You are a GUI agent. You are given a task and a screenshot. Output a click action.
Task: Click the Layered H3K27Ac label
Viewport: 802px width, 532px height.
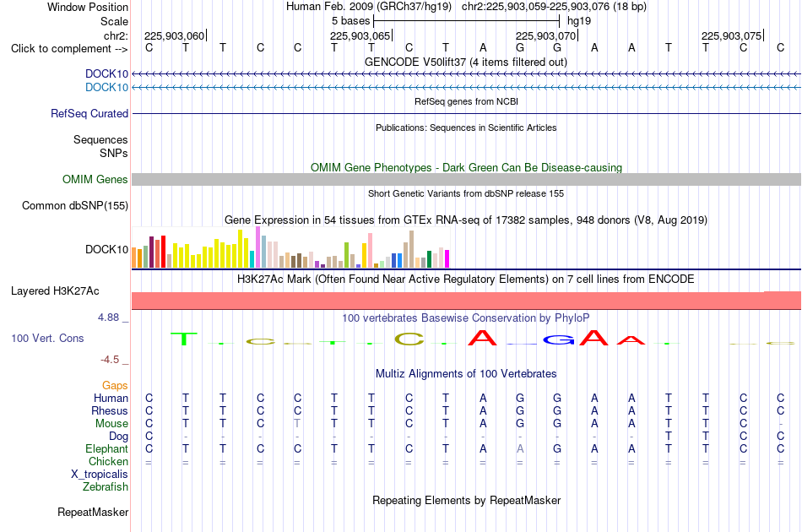pos(55,291)
